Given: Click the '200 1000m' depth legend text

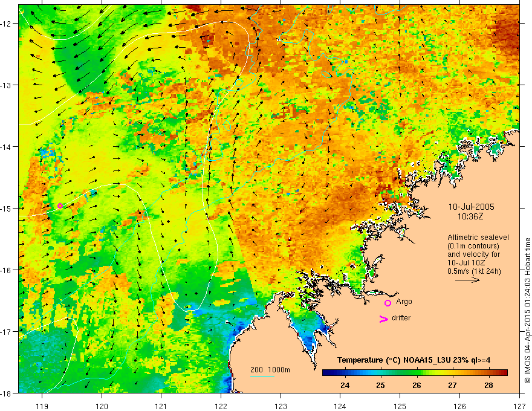Looking at the screenshot, I should coord(270,370).
